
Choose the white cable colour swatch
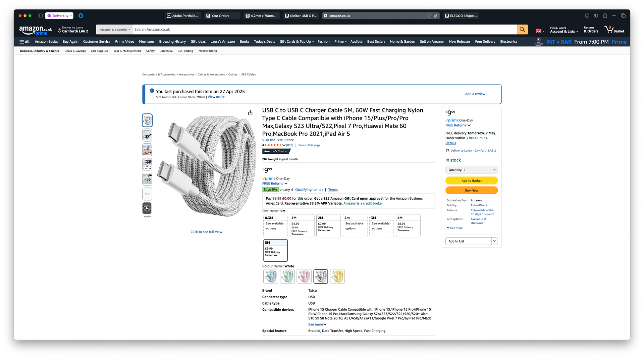pyautogui.click(x=321, y=276)
